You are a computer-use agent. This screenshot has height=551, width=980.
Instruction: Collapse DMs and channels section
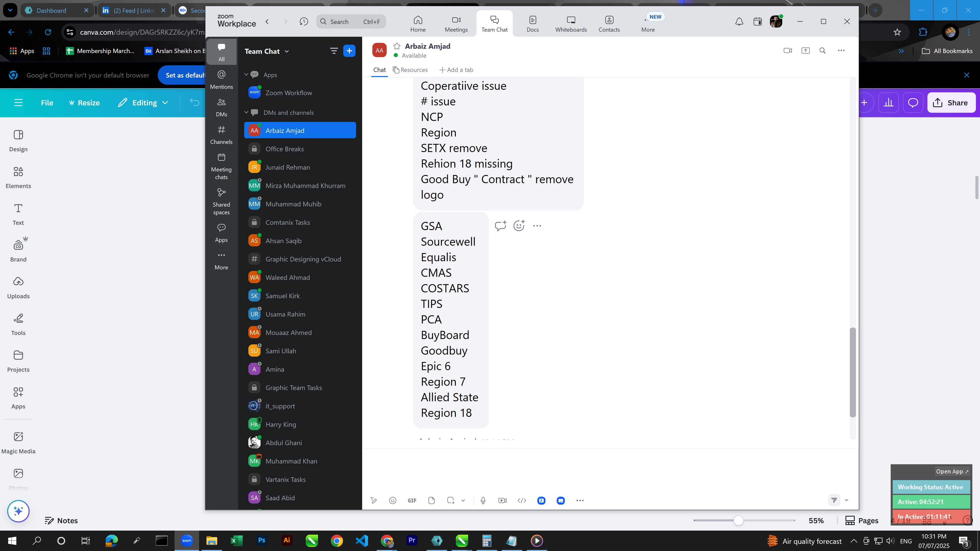(246, 112)
